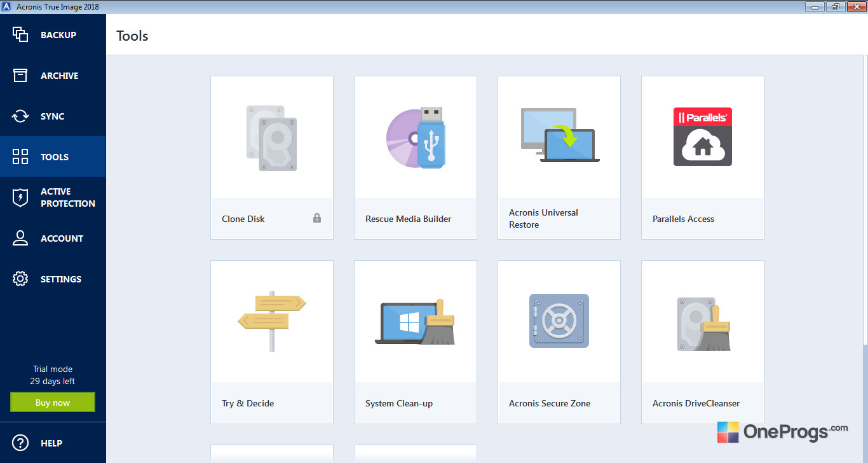Click the Help question mark icon
This screenshot has height=463, width=868.
[20, 443]
